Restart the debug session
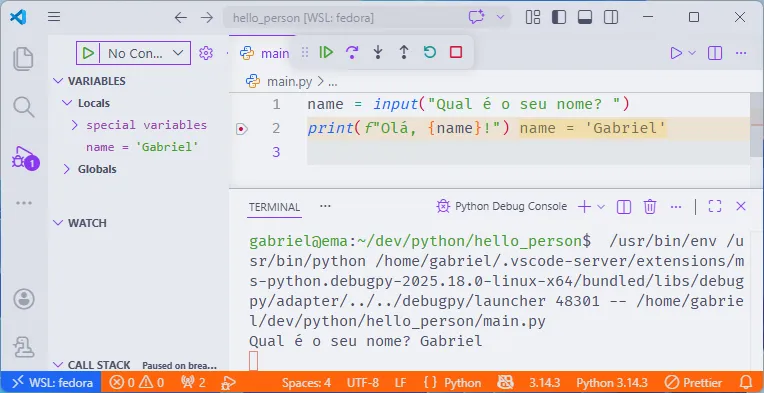Screen dimensions: 764x393 point(429,52)
